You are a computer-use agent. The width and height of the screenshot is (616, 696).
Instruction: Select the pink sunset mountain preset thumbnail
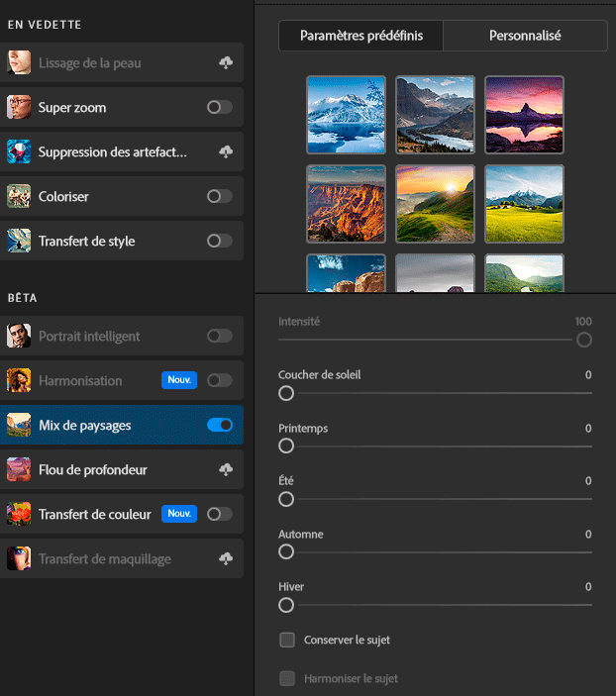(524, 115)
